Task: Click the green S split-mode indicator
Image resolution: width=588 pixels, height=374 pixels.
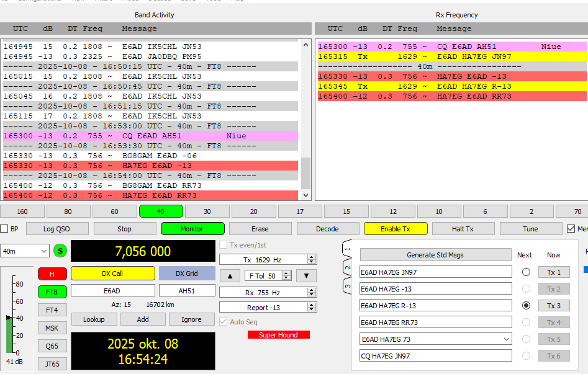Action: 60,251
